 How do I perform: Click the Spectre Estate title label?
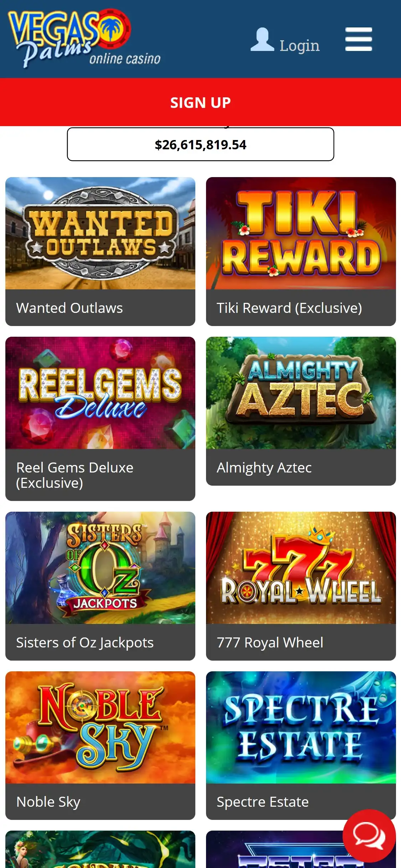(263, 802)
